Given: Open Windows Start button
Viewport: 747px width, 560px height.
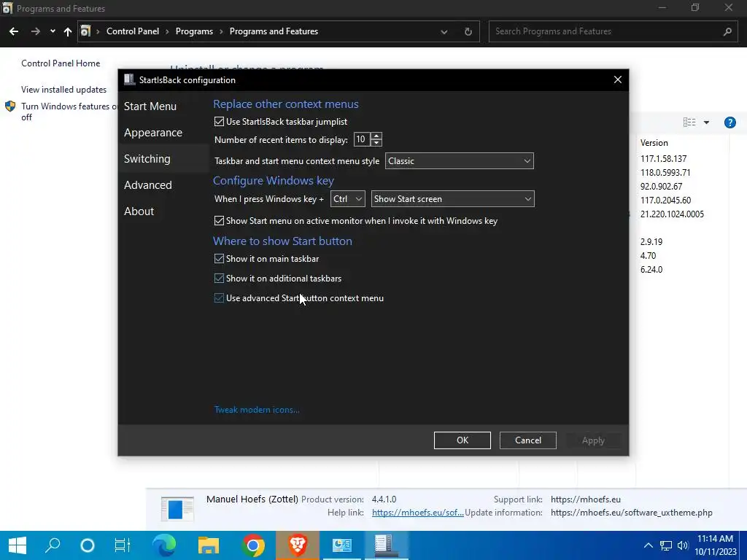Looking at the screenshot, I should pos(18,545).
